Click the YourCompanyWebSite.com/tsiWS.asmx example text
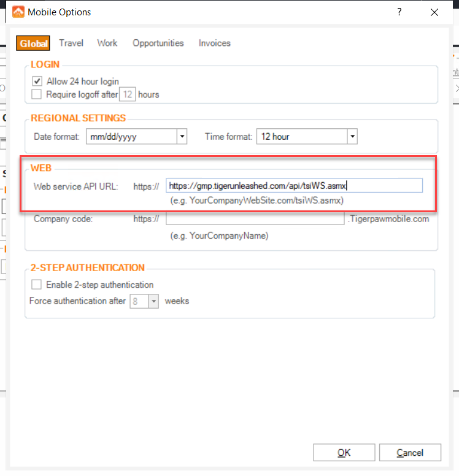 point(257,201)
